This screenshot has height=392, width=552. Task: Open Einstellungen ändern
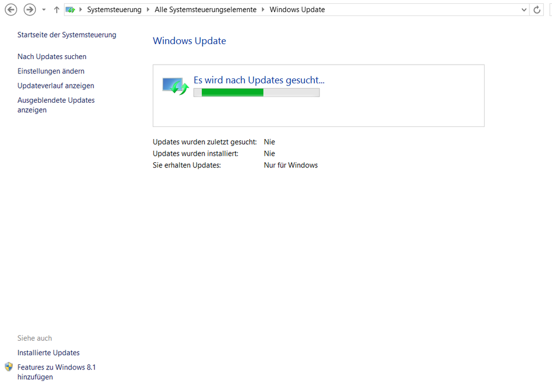click(x=51, y=71)
